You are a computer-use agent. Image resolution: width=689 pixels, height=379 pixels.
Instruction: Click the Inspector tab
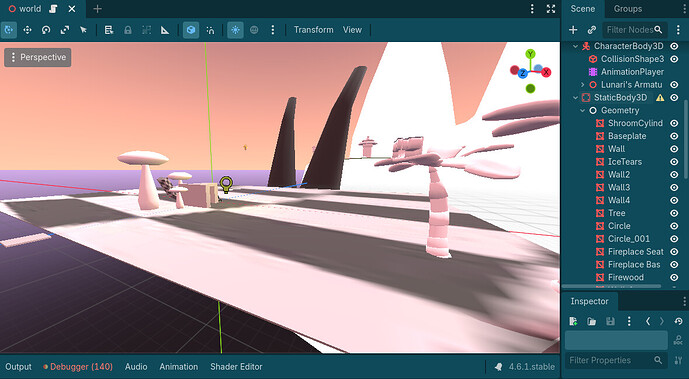(x=589, y=301)
